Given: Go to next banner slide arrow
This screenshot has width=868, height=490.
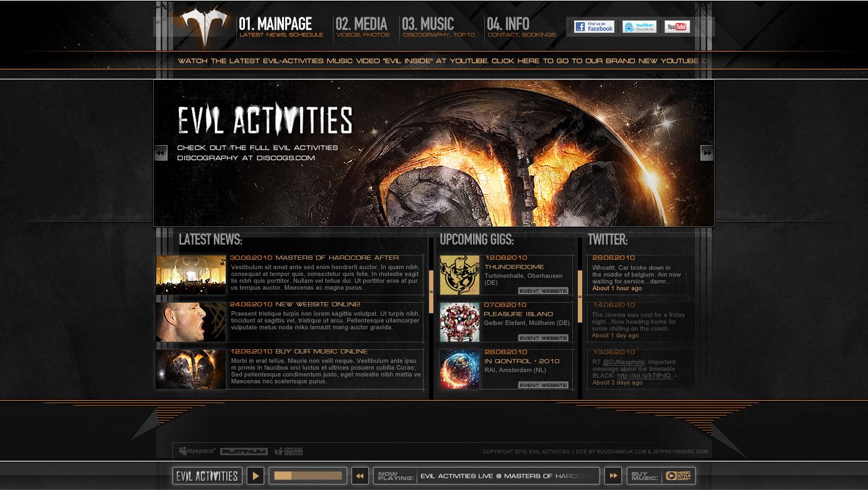Looking at the screenshot, I should click(707, 153).
